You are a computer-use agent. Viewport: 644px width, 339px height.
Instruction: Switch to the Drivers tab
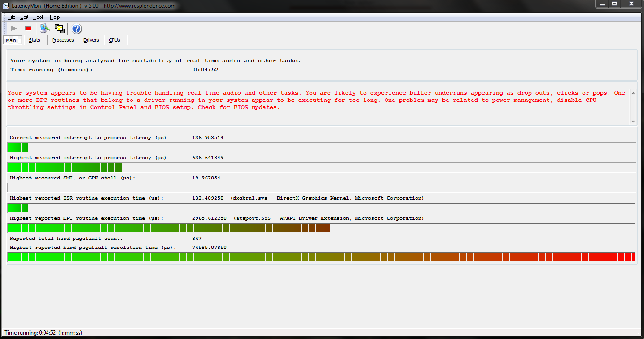[x=91, y=40]
